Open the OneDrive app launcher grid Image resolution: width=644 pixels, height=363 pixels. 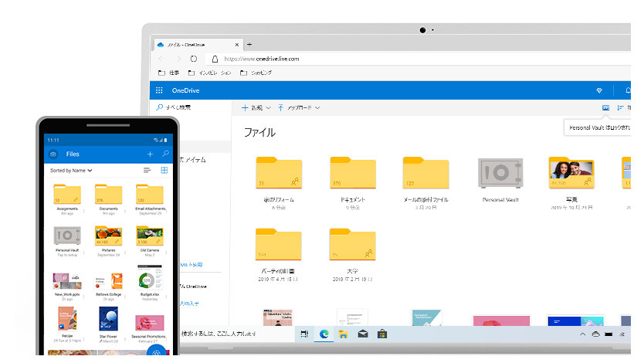click(159, 90)
